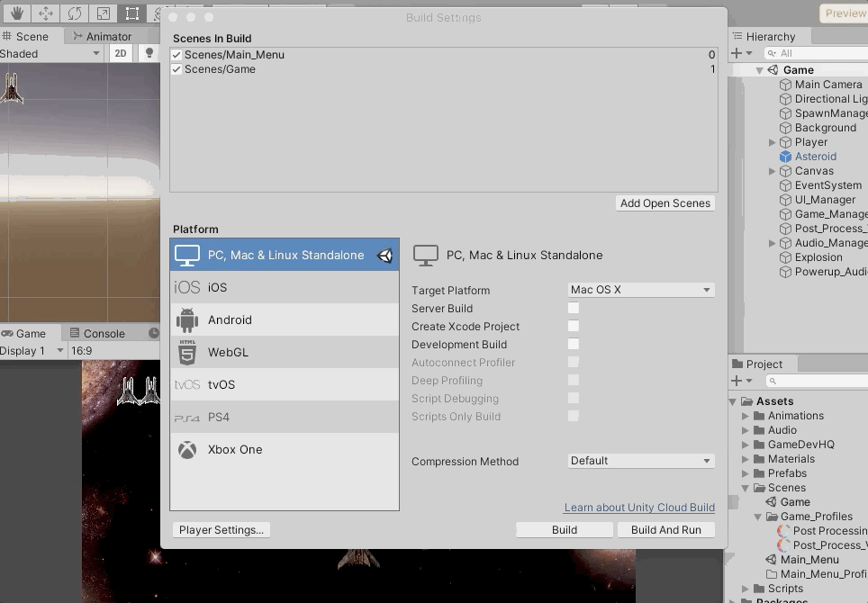Open Learn about Unity Cloud Build link
The image size is (868, 603).
(x=639, y=508)
